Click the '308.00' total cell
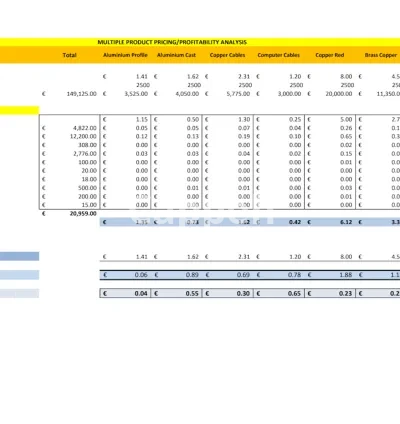Screen dimensions: 400x424 (87, 145)
